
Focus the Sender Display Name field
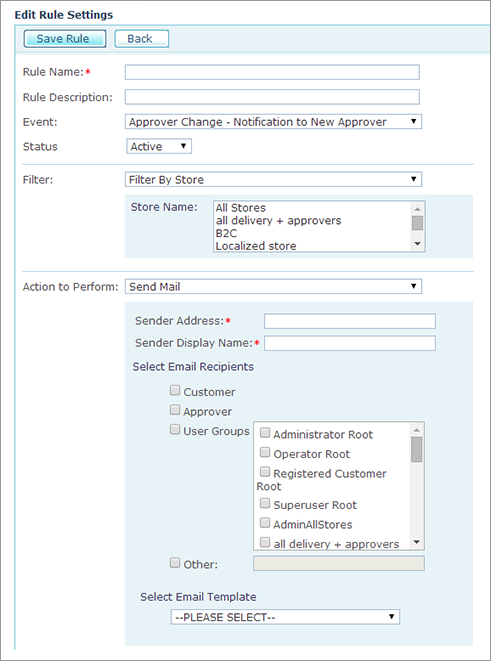click(350, 343)
